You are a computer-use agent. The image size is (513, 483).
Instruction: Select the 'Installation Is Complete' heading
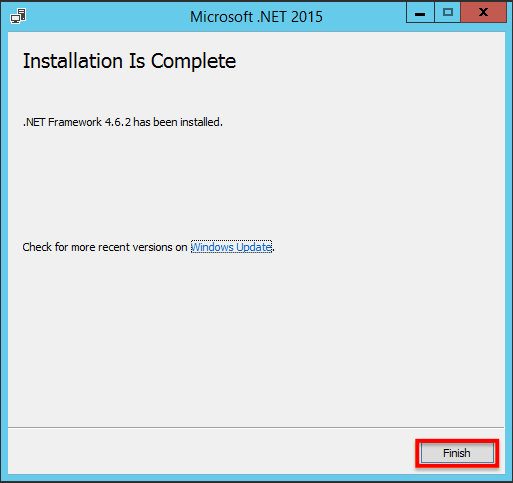[129, 61]
